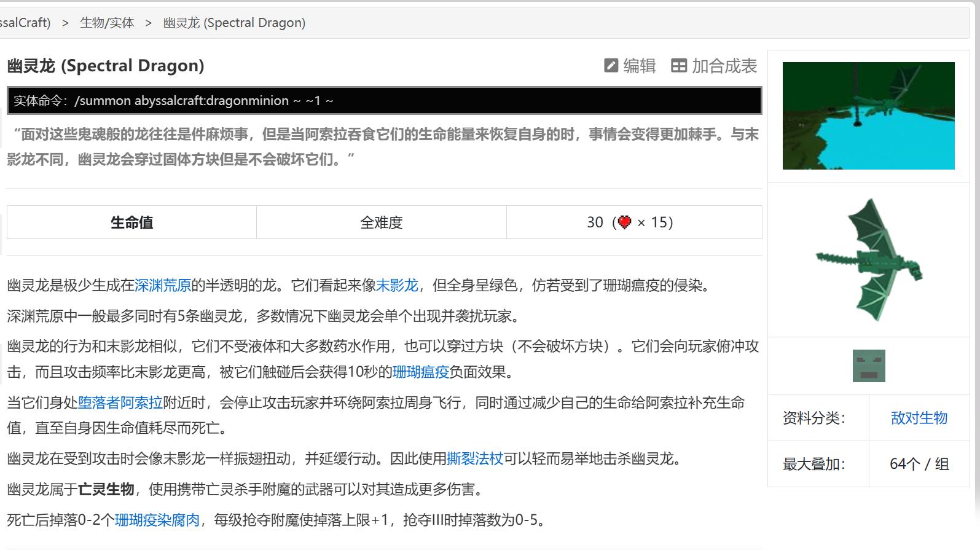980x553 pixels.
Task: Open the Spectral Dragon in-game screenshot
Action: [868, 116]
